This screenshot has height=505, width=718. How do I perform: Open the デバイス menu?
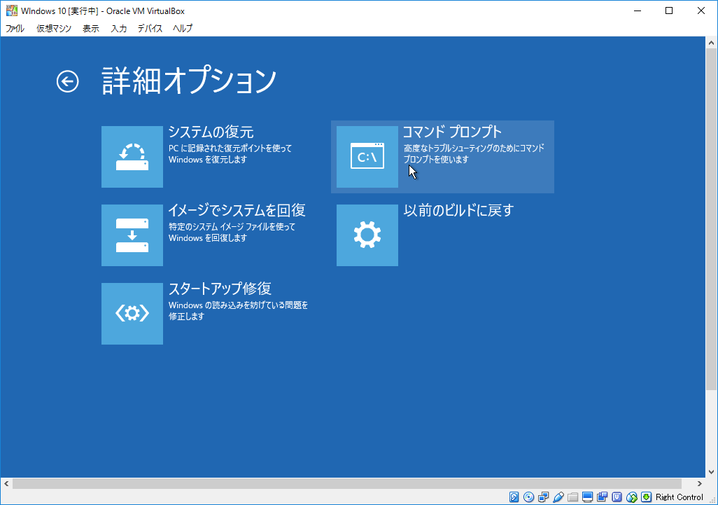(x=150, y=28)
